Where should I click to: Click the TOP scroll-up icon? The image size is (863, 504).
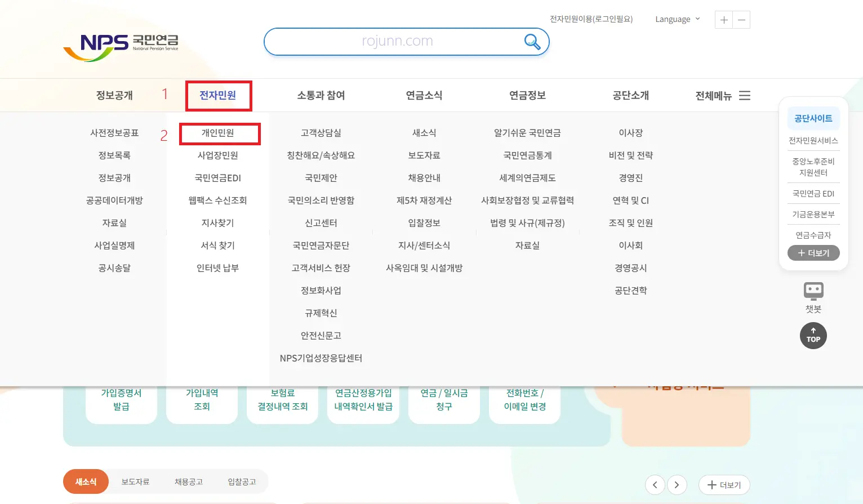pos(813,336)
